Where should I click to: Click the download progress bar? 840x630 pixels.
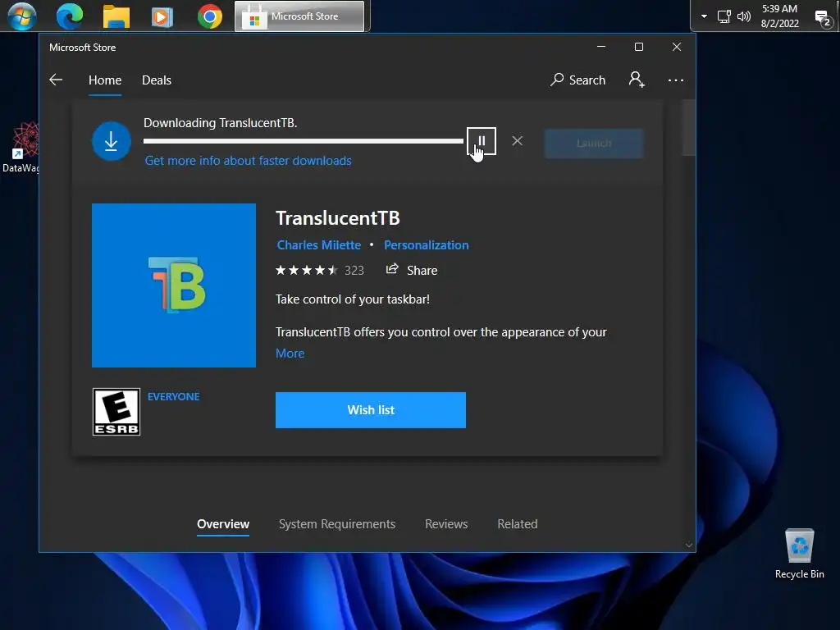(304, 141)
